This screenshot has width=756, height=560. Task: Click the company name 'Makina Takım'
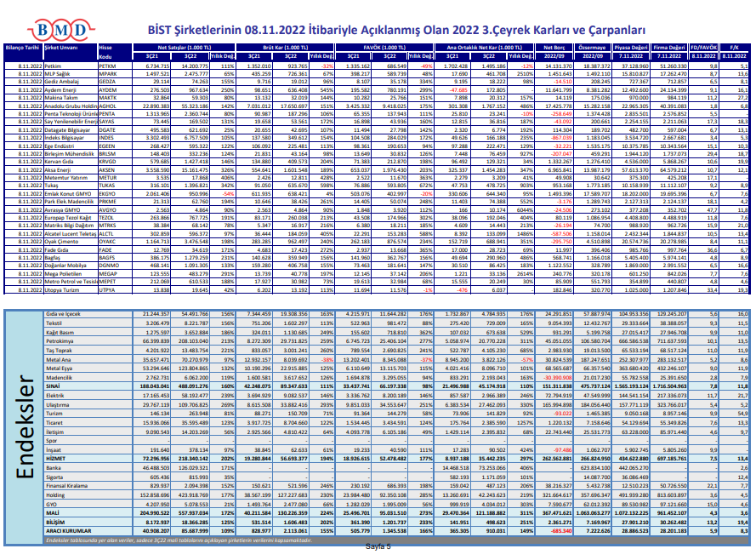[60, 98]
